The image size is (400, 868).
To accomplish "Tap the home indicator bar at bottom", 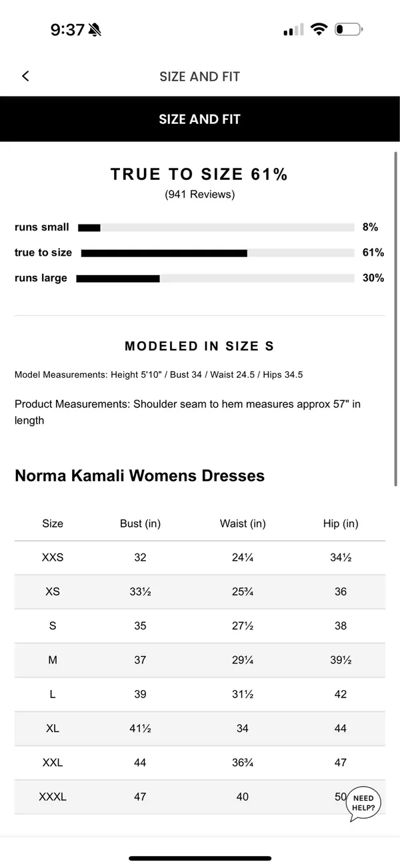I will (x=200, y=858).
